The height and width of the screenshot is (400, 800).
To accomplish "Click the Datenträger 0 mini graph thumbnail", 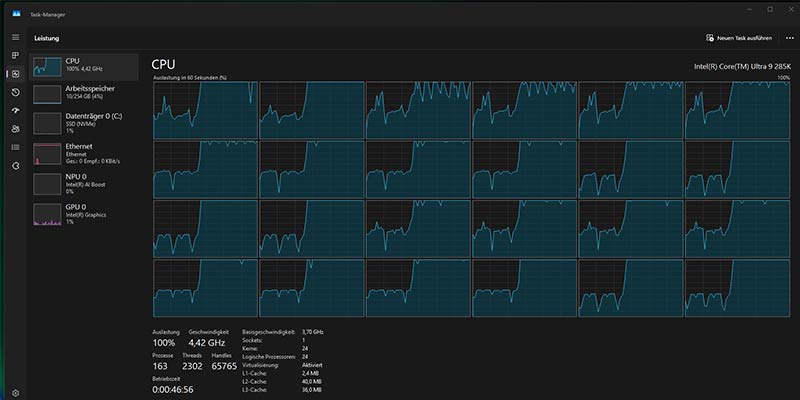I will click(x=47, y=123).
